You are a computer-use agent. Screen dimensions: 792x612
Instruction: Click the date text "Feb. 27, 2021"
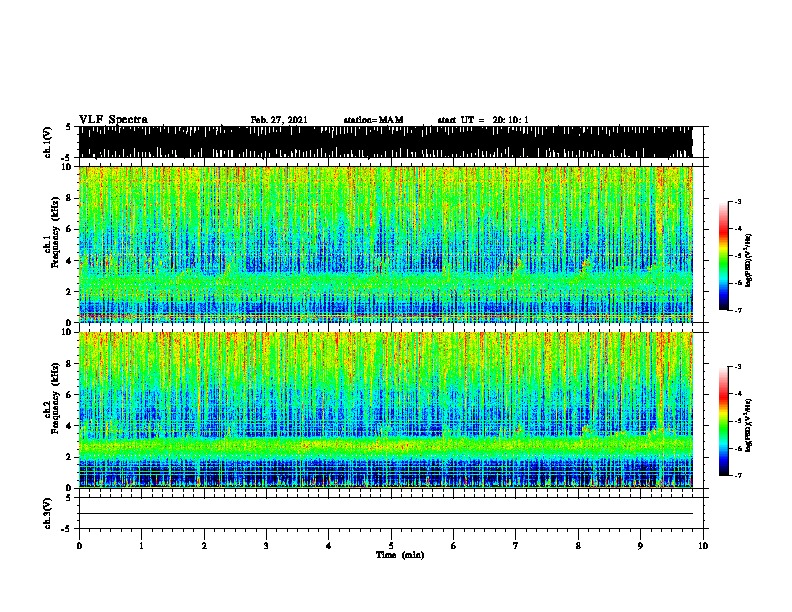click(x=279, y=120)
